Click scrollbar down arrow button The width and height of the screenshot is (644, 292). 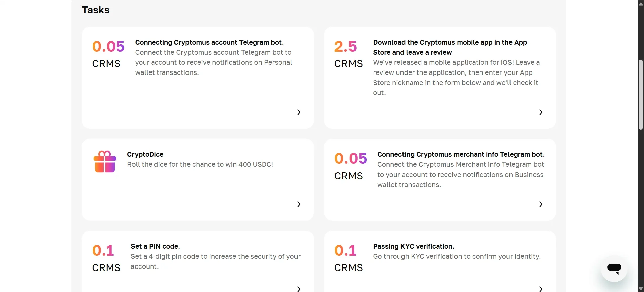point(641,289)
